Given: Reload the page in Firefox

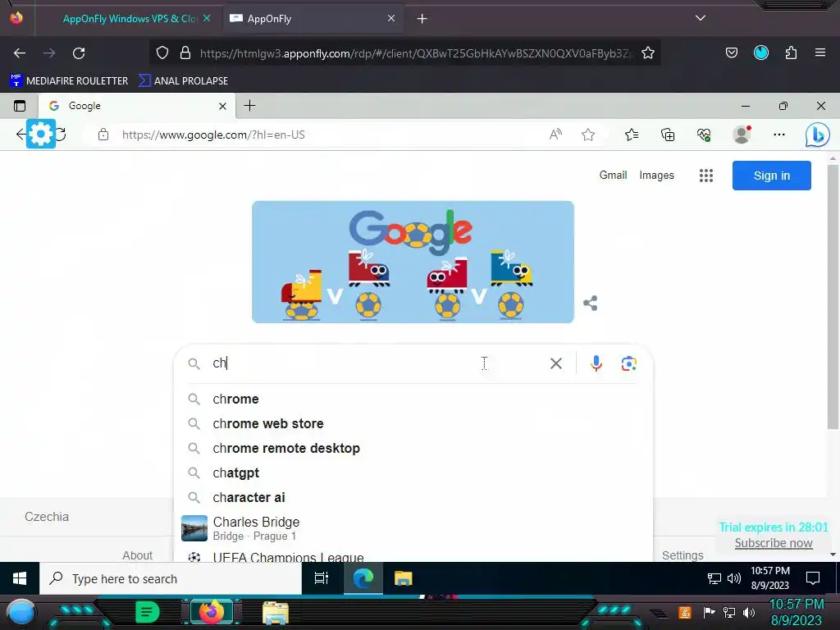Looking at the screenshot, I should coord(79,53).
